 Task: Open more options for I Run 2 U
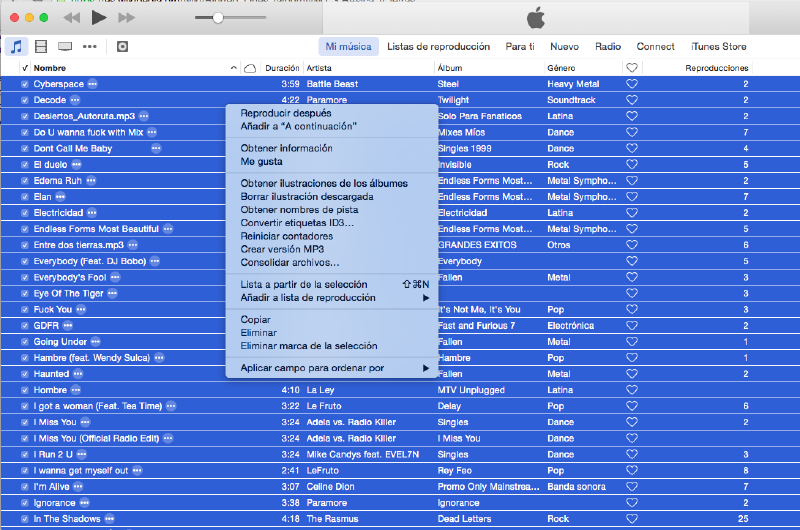(x=82, y=454)
